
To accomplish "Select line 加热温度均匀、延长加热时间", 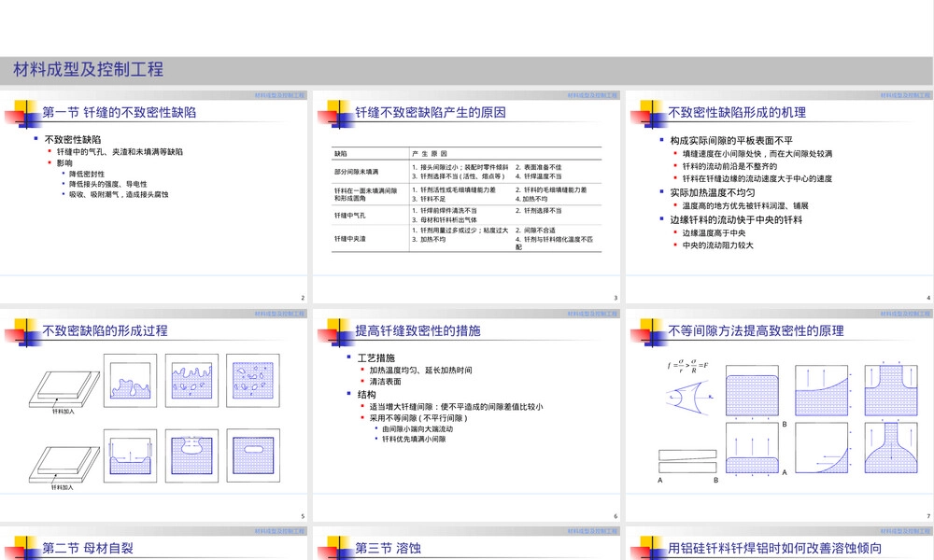I will click(x=420, y=371).
